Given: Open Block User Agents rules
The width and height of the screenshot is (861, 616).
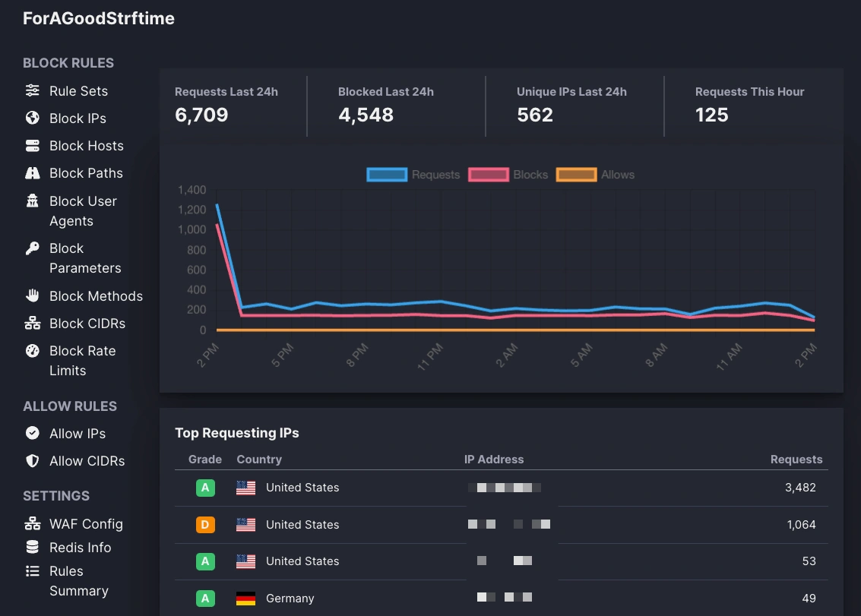Looking at the screenshot, I should pos(83,211).
